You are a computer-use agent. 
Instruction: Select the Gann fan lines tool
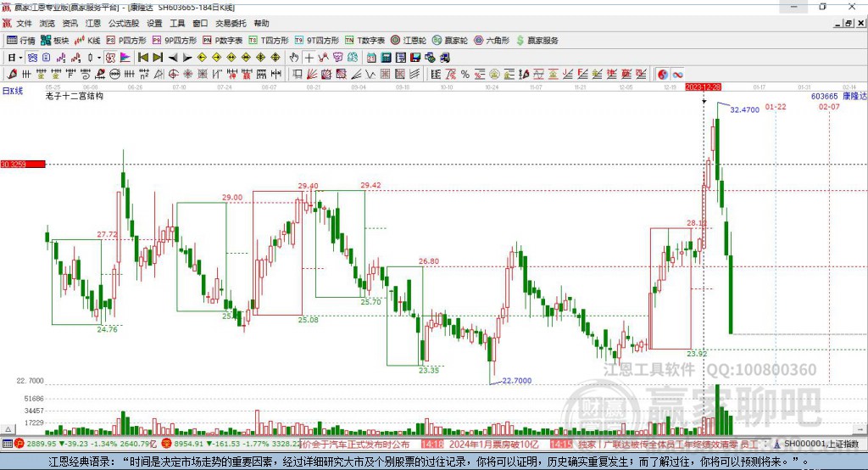click(311, 75)
